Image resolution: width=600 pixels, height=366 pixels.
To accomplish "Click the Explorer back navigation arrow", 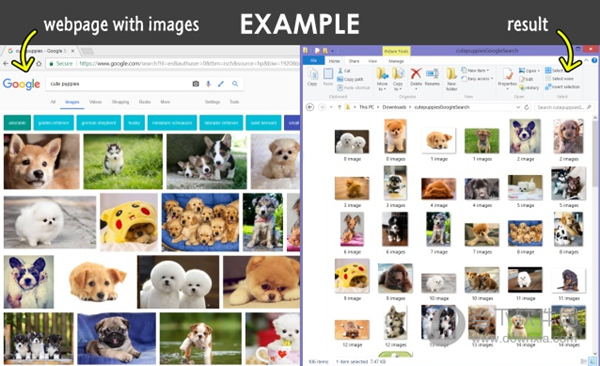I will pos(310,107).
